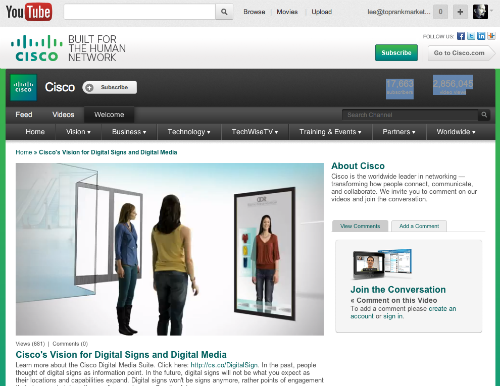Click Go to Cisco.com button

pyautogui.click(x=461, y=53)
